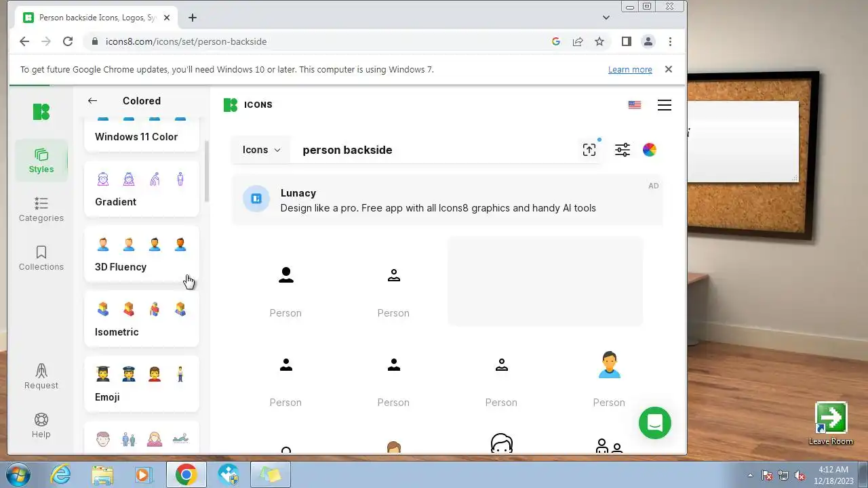868x488 pixels.
Task: Select the outlined Person icon in top row
Action: pyautogui.click(x=393, y=275)
